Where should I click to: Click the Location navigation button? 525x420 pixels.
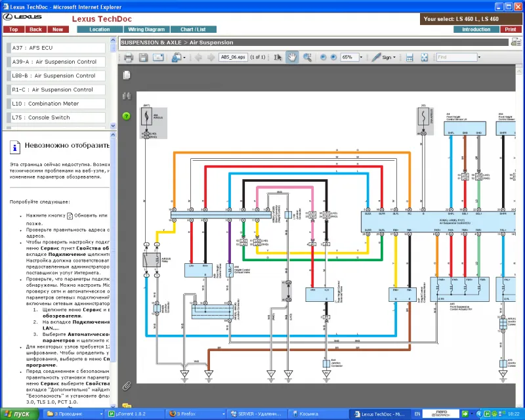pos(100,30)
